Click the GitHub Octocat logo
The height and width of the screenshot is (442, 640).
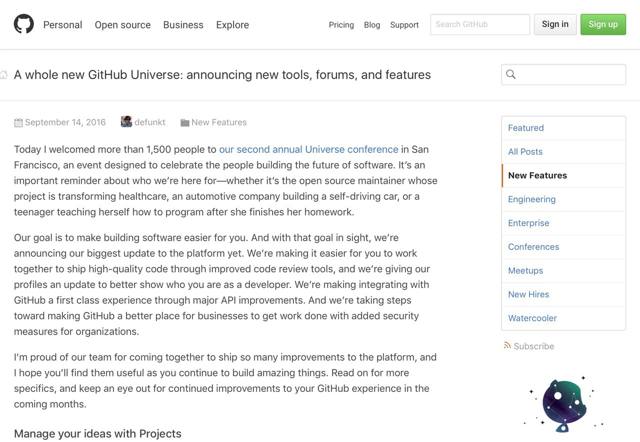(x=23, y=24)
